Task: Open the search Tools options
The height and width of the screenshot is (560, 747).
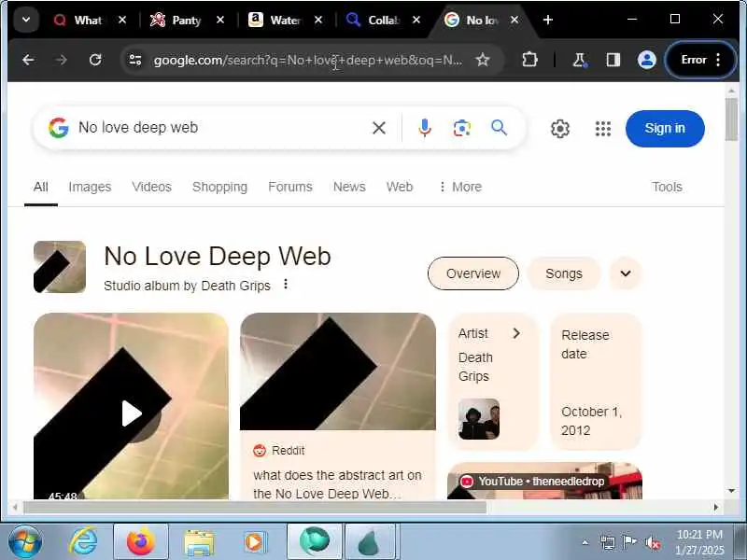Action: coord(667,187)
